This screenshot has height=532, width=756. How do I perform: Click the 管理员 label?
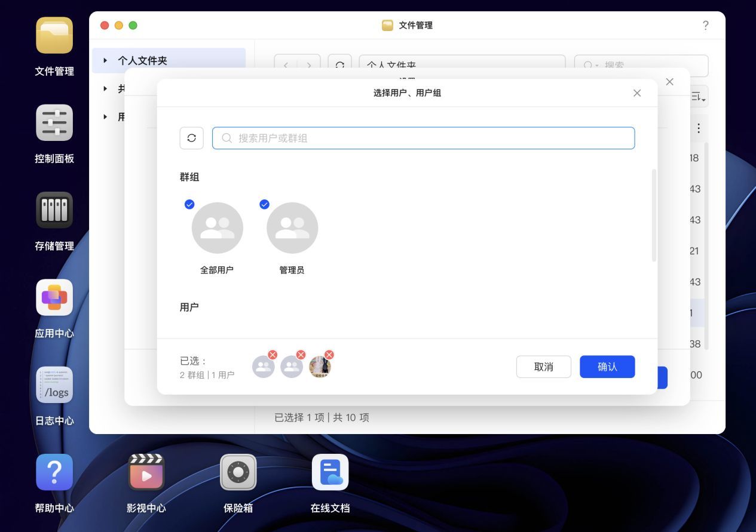click(292, 270)
